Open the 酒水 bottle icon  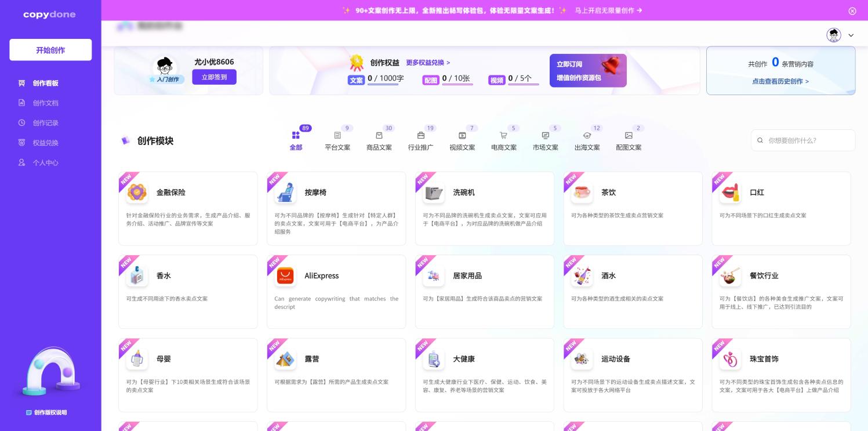(x=582, y=276)
